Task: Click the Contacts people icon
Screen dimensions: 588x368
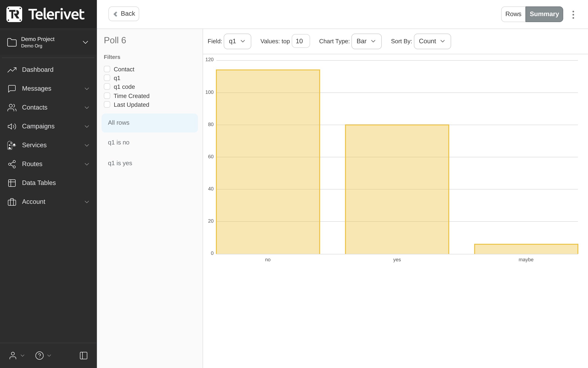Action: pyautogui.click(x=12, y=108)
